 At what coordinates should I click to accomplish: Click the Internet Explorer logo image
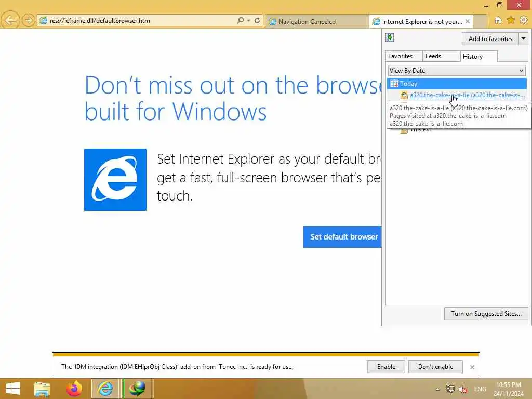coord(115,179)
